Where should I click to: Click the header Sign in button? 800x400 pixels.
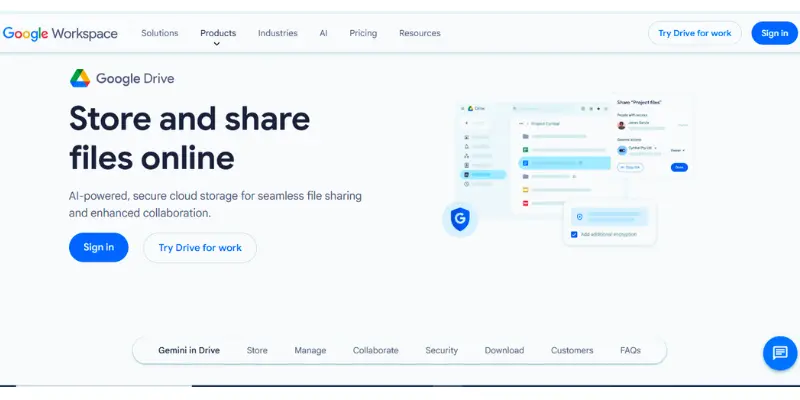click(x=774, y=33)
